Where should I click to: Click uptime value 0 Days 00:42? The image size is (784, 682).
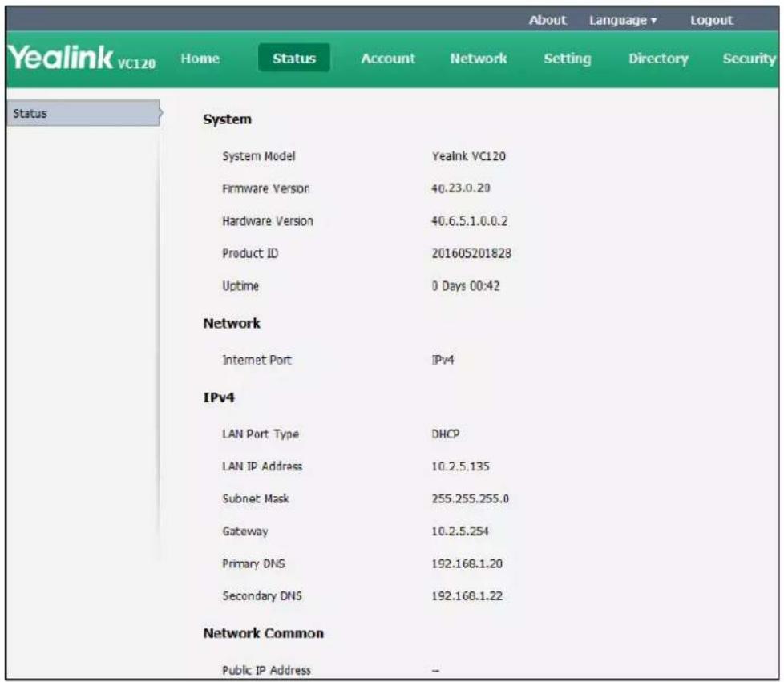click(466, 286)
